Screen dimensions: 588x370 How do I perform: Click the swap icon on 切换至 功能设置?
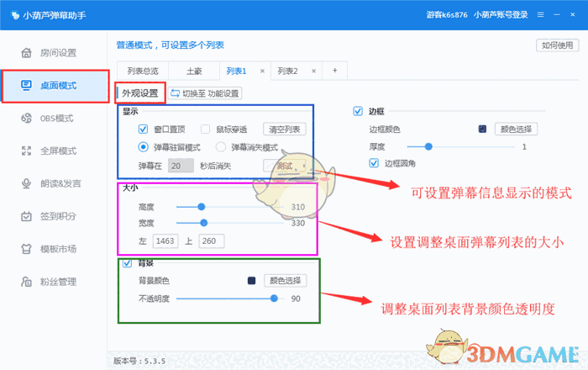(x=175, y=93)
